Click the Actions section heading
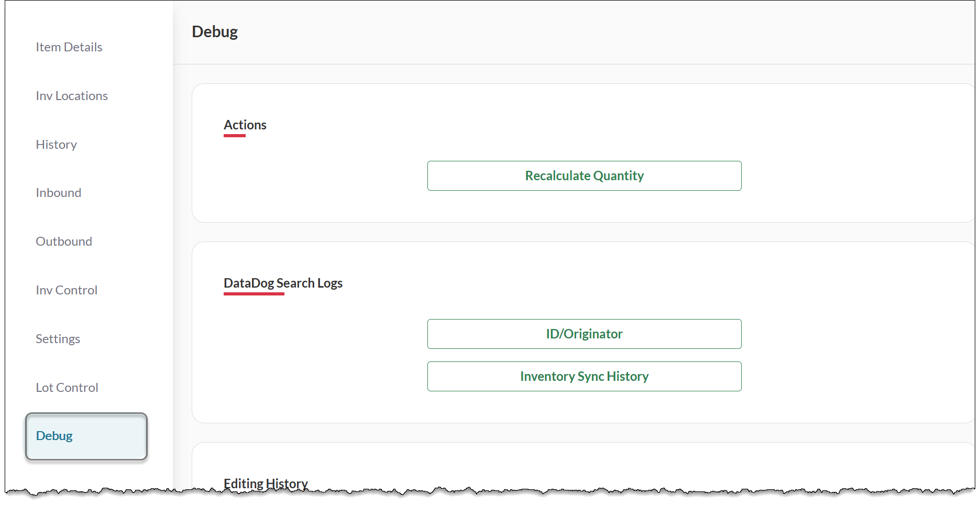Image resolution: width=980 pixels, height=505 pixels. (245, 125)
